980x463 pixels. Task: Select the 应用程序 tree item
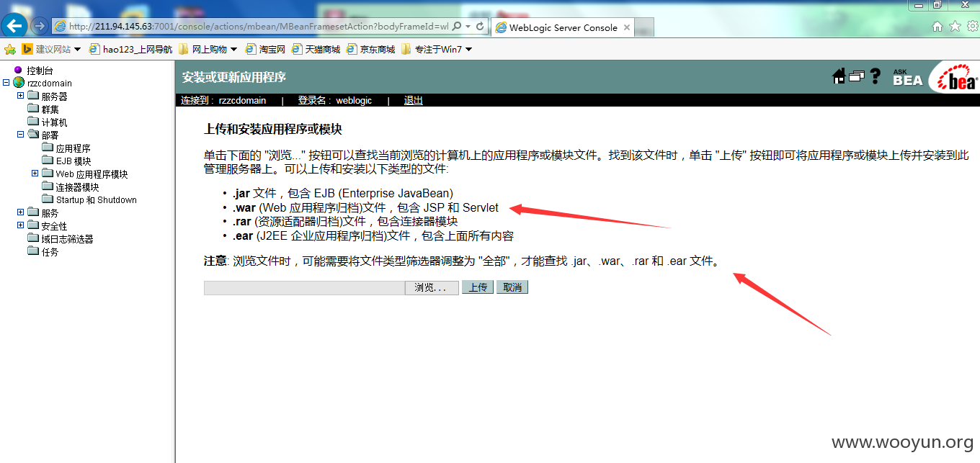(x=73, y=148)
